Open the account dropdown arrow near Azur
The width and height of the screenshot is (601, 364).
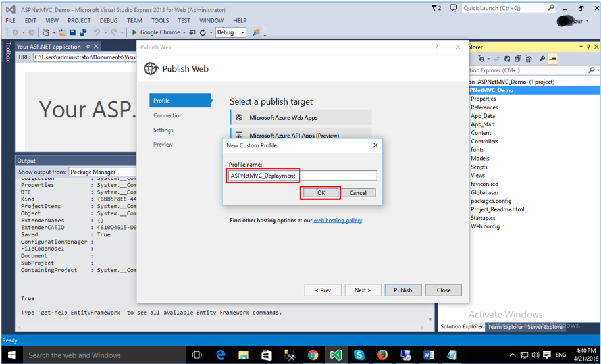(x=587, y=21)
